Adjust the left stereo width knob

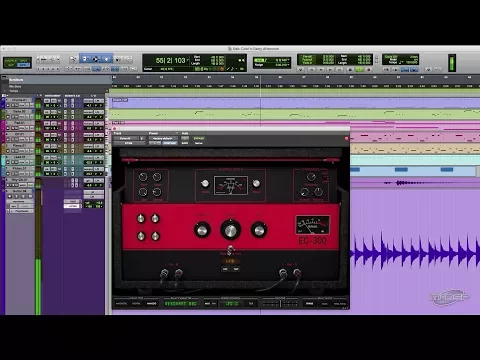pos(205,183)
